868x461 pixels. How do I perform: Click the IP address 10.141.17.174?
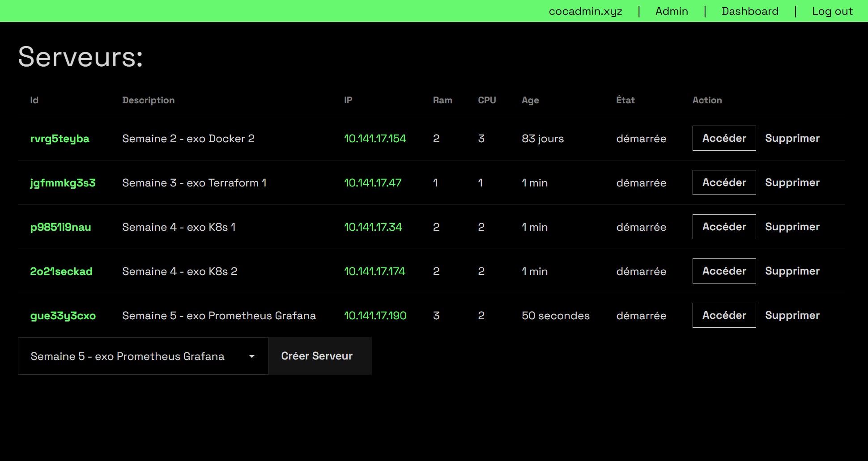point(374,271)
